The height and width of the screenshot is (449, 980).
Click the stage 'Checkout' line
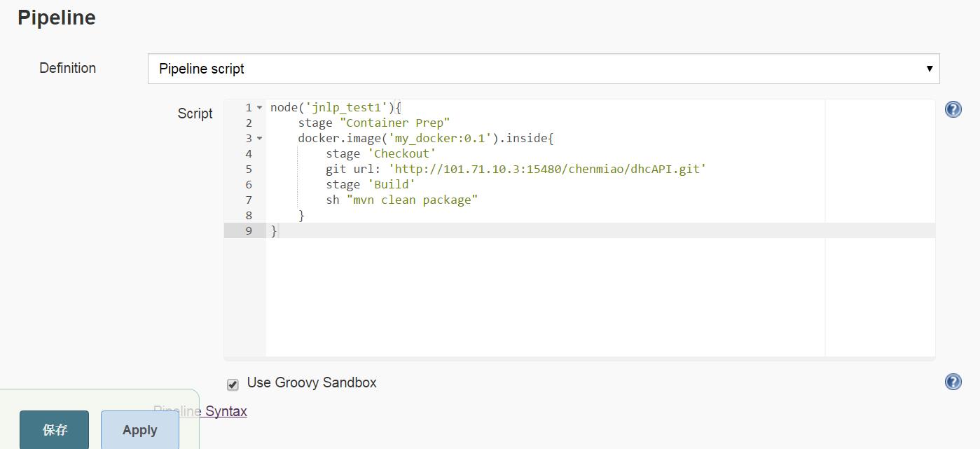381,154
